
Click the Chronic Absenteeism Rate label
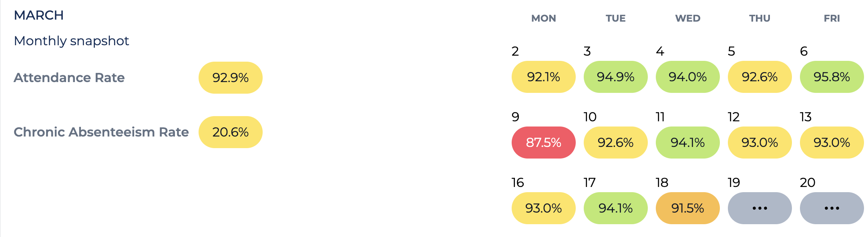point(101,132)
